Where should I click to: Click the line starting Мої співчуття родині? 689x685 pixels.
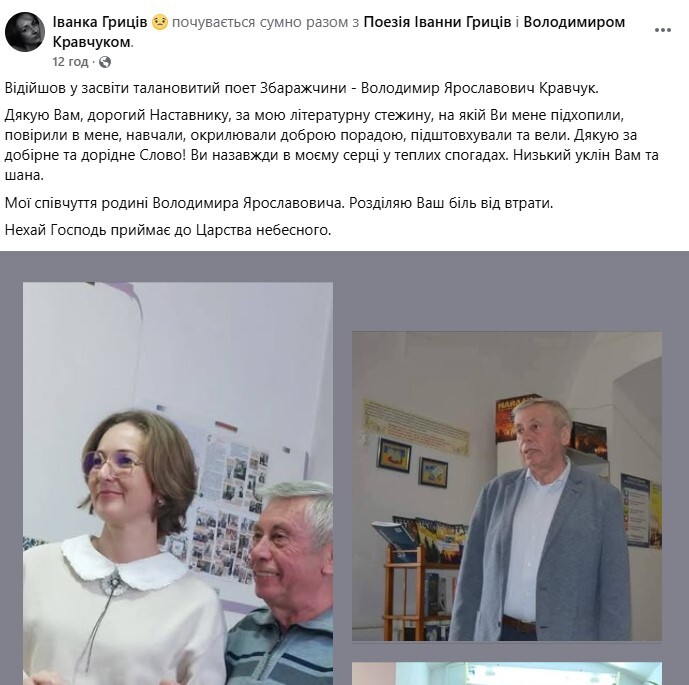click(279, 203)
